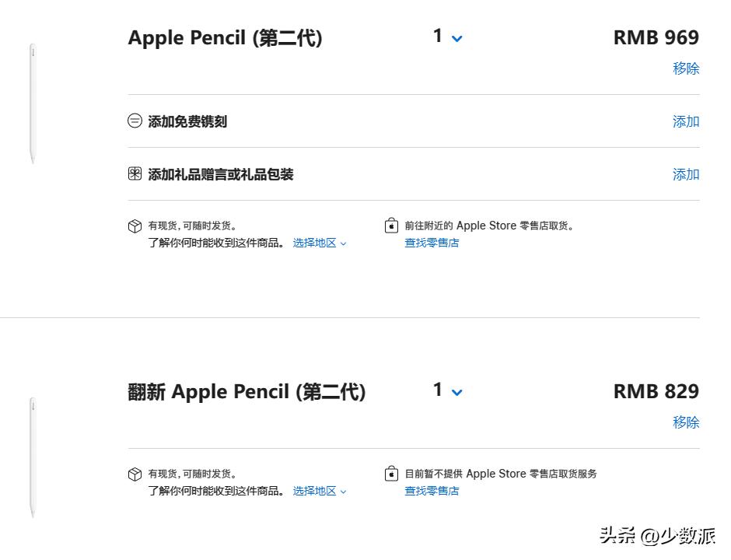Click the 翻新 Apple Pencil product image
Screen dimensions: 731x560
point(32,455)
